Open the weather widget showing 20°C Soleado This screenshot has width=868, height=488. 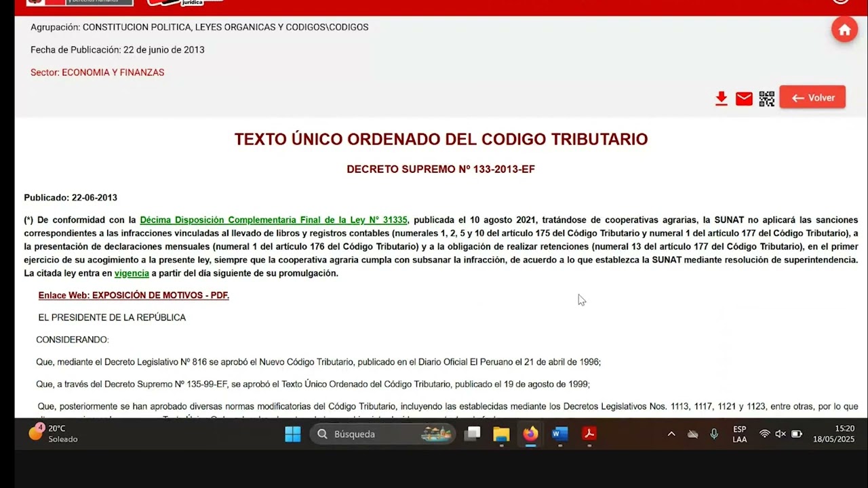click(x=53, y=434)
